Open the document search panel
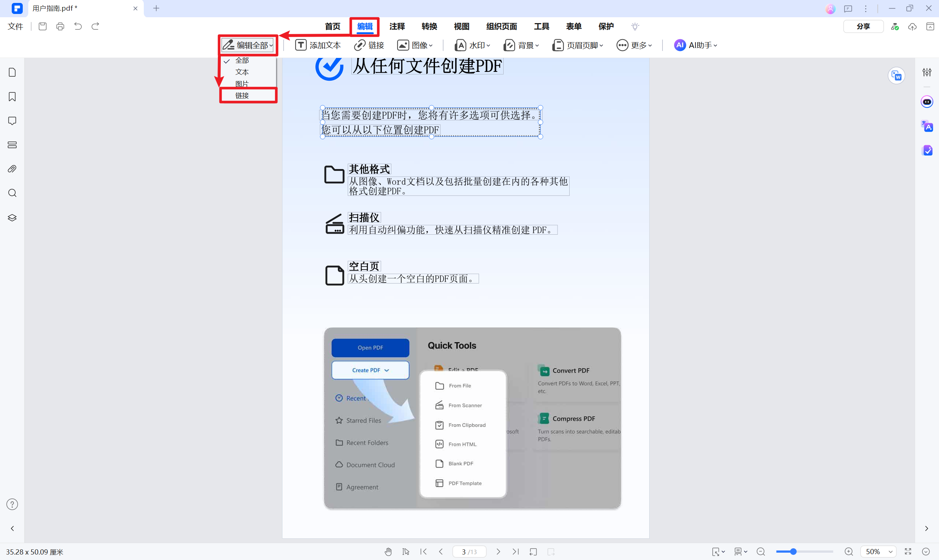Screen dimensions: 939x560 12,193
